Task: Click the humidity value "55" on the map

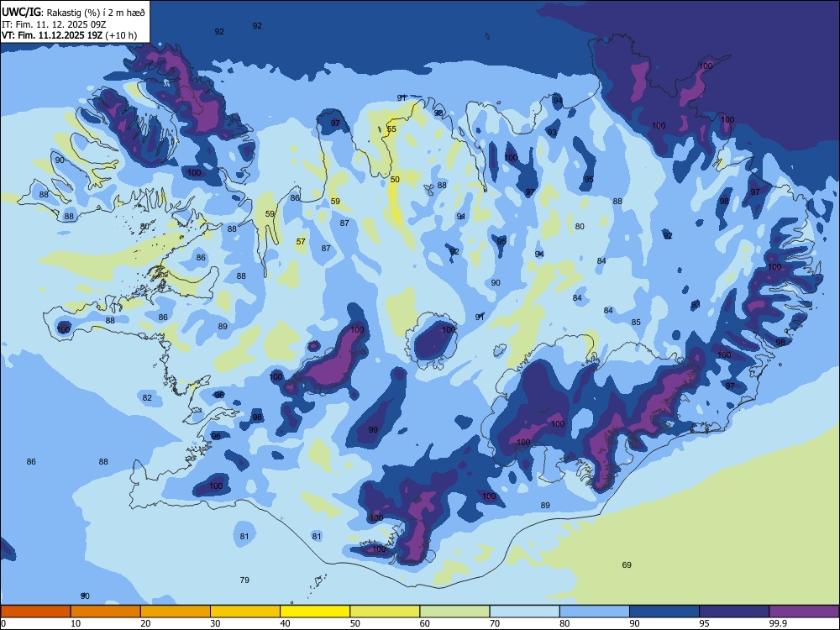Action: pos(391,129)
